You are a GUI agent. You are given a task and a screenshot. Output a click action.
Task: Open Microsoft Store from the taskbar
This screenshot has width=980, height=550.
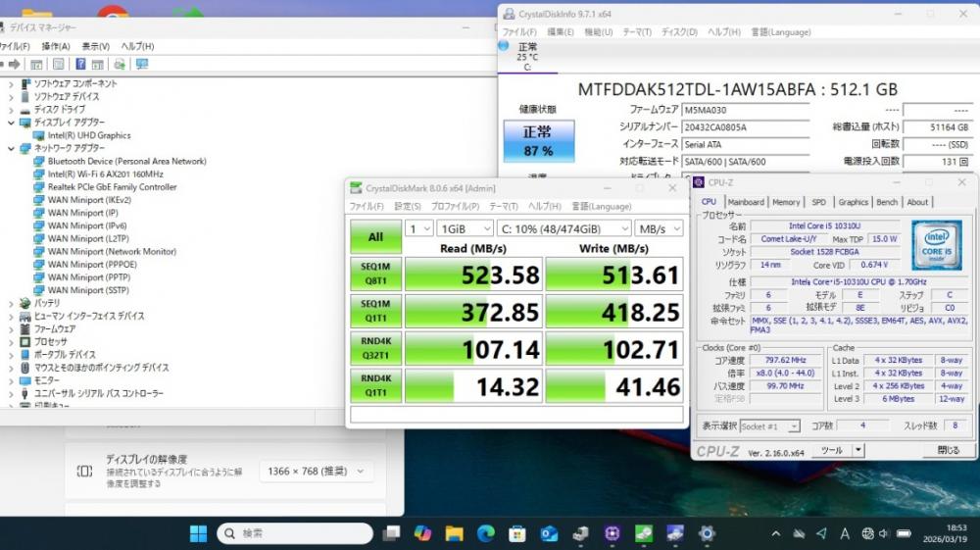517,533
